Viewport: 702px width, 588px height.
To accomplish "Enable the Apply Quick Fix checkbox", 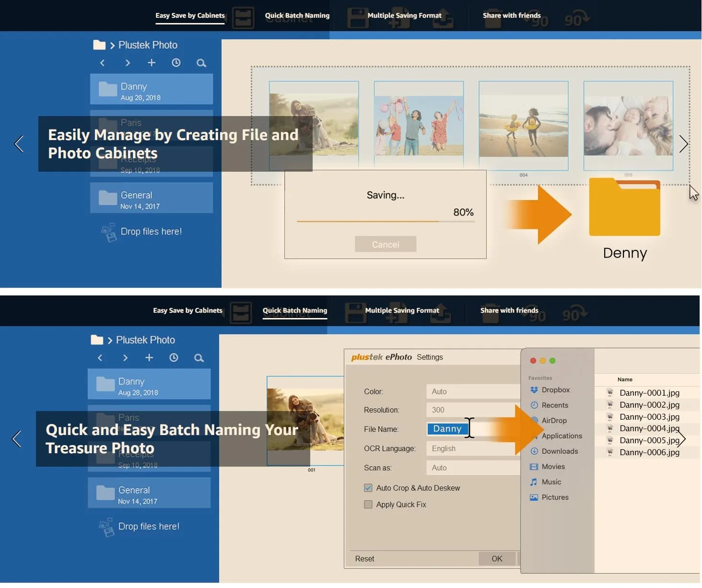I will click(368, 505).
